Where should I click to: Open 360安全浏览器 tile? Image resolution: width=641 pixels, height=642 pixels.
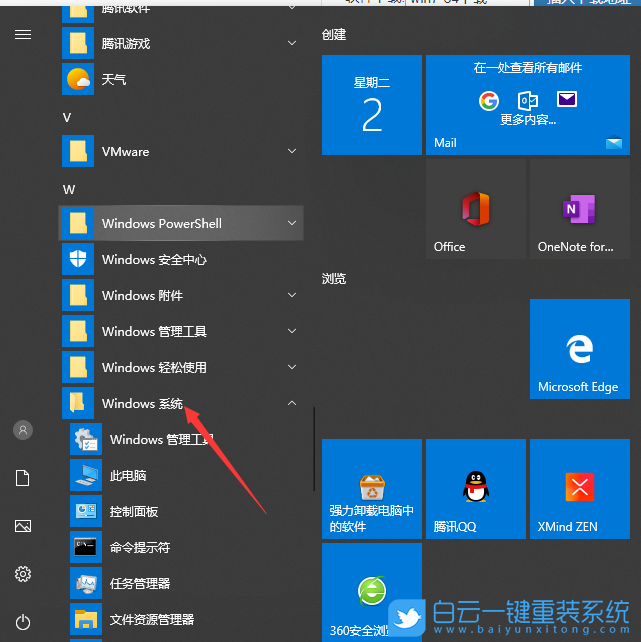[x=372, y=592]
